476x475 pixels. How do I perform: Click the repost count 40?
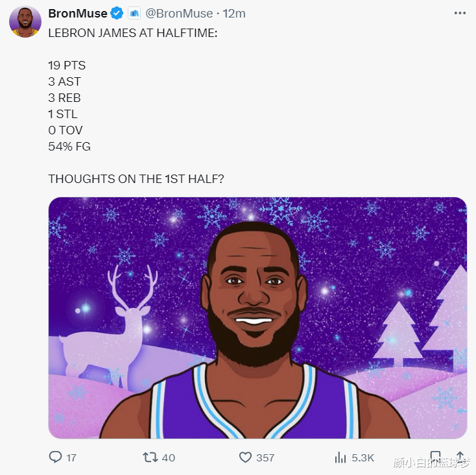[169, 457]
